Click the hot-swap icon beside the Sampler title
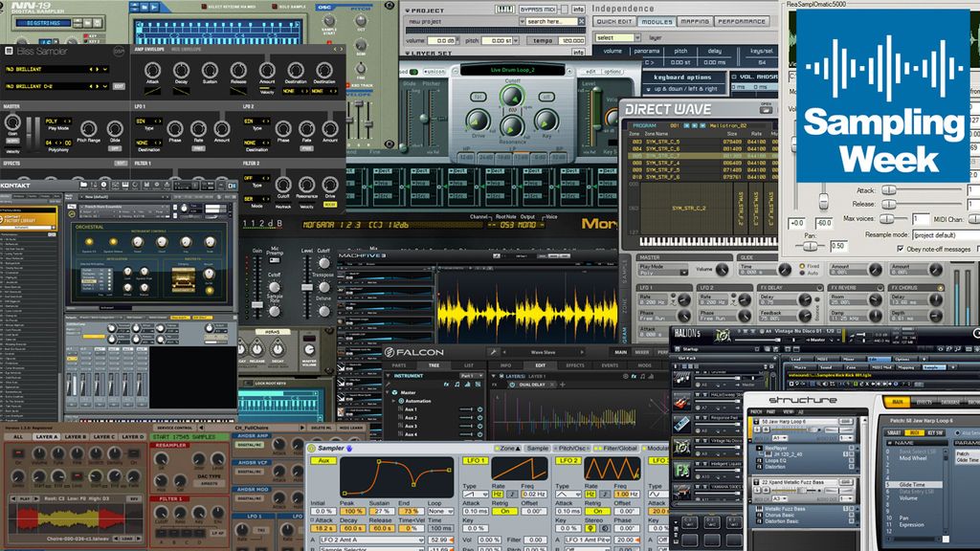Image resolution: width=980 pixels, height=551 pixels. point(347,448)
